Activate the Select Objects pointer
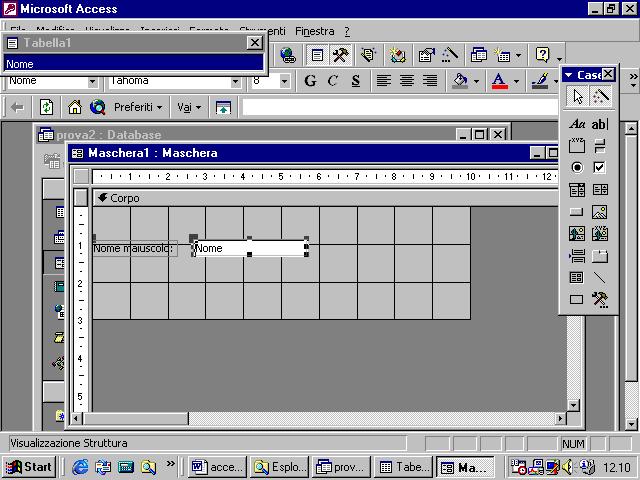This screenshot has height=480, width=640. pos(578,97)
